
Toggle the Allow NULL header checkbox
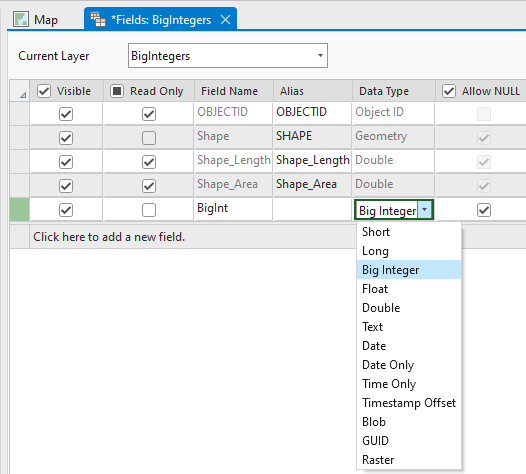tap(449, 91)
